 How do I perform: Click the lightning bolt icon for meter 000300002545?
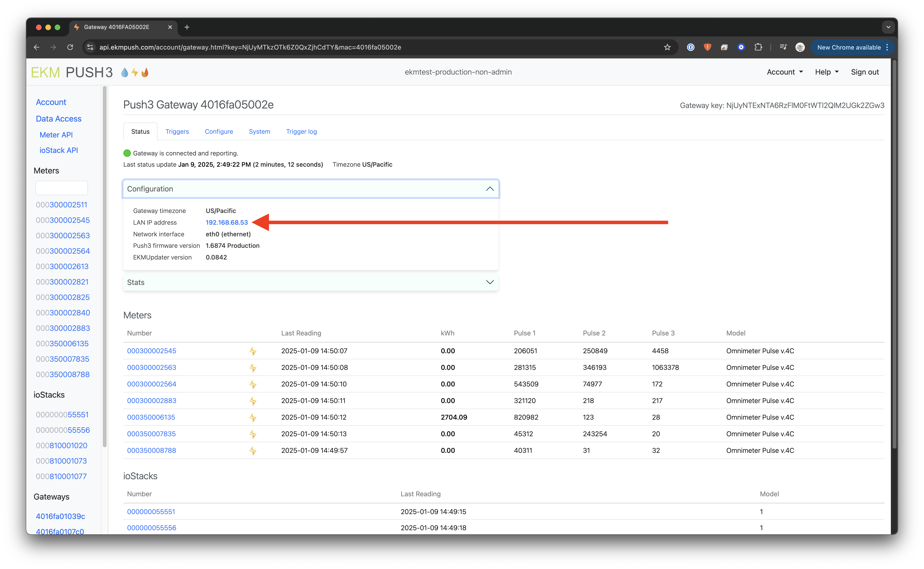tap(253, 351)
